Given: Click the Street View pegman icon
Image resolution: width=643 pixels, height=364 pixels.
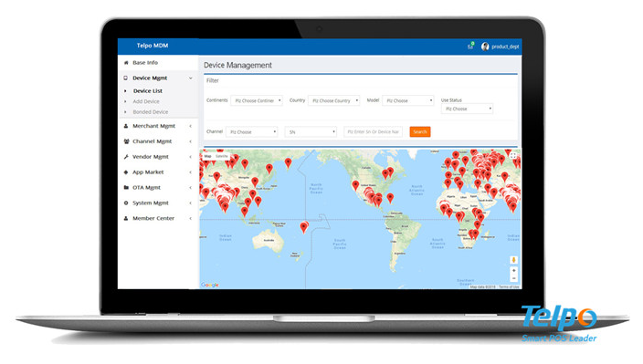Looking at the screenshot, I should click(514, 260).
